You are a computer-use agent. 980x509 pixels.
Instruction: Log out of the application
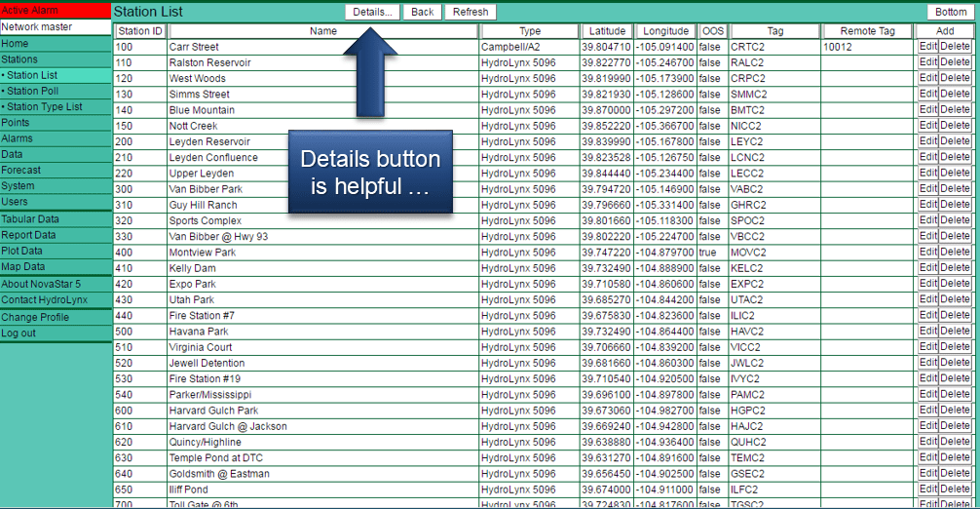[x=56, y=333]
